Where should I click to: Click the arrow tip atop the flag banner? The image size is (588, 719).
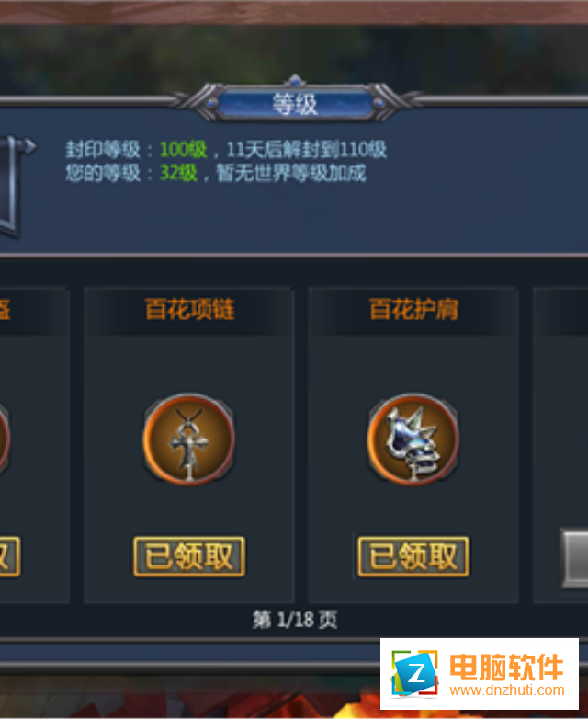tap(29, 146)
